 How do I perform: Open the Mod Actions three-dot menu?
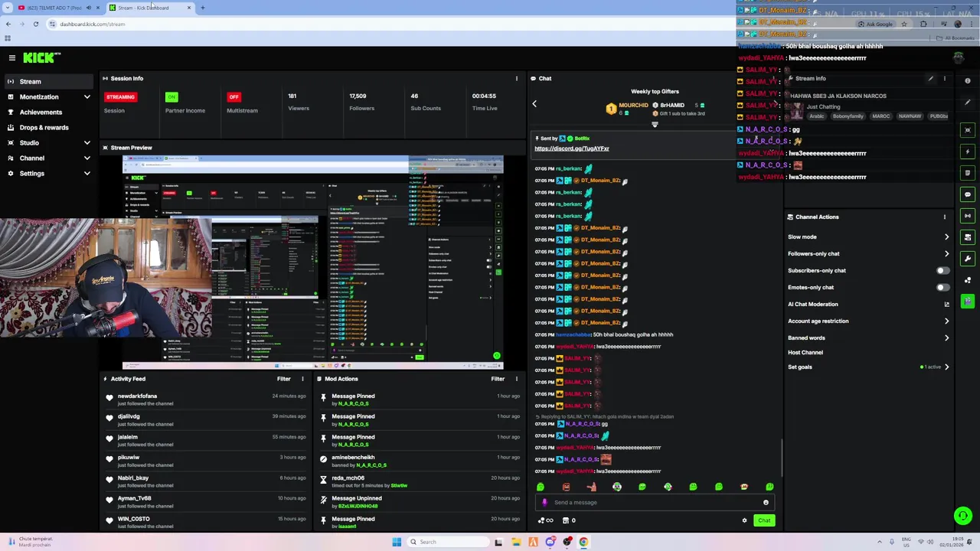[516, 379]
